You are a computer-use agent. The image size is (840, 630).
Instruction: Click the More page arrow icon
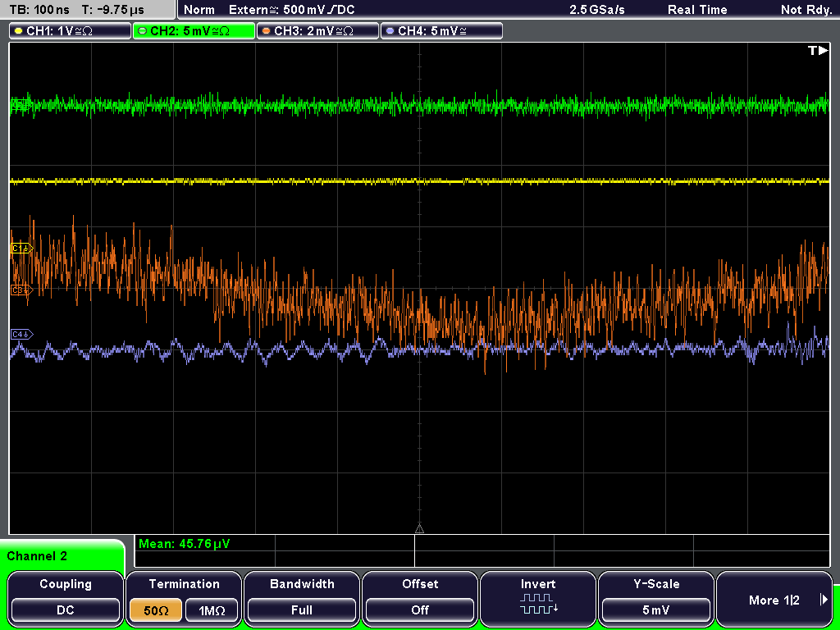click(x=824, y=600)
